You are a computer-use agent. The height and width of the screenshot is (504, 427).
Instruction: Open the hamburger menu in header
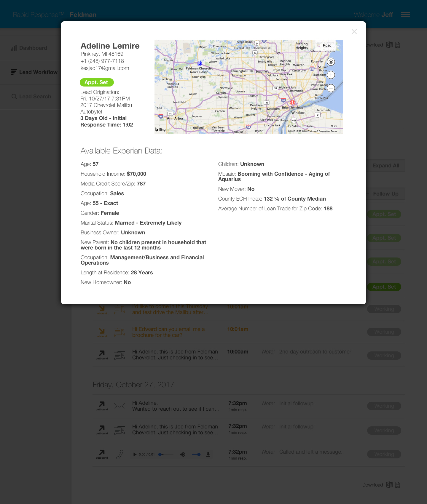(x=405, y=15)
